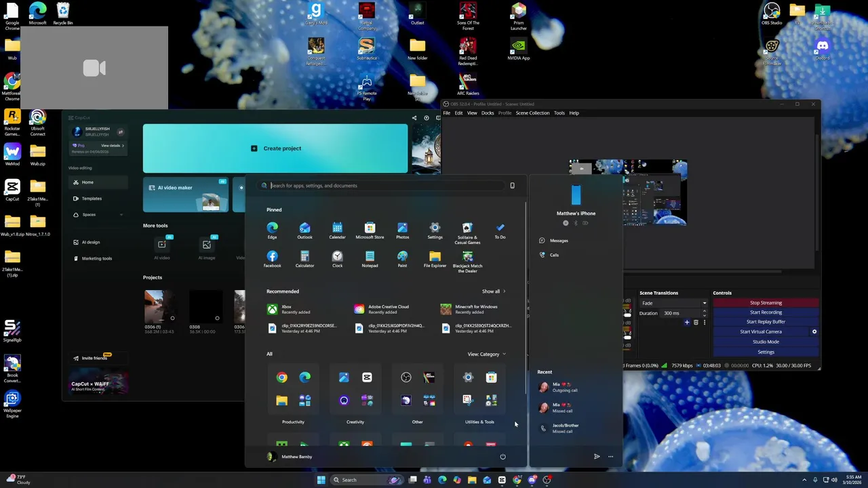
Task: Launch the Calendar pinned app
Action: click(x=337, y=230)
